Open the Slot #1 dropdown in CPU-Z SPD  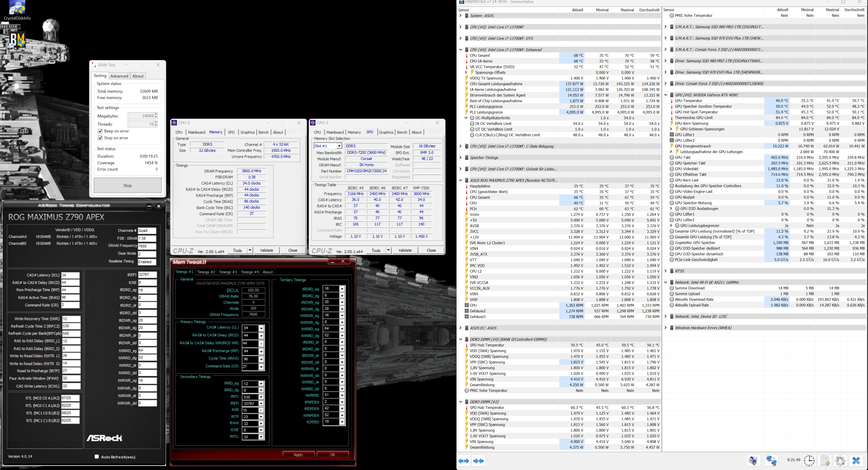click(x=339, y=146)
